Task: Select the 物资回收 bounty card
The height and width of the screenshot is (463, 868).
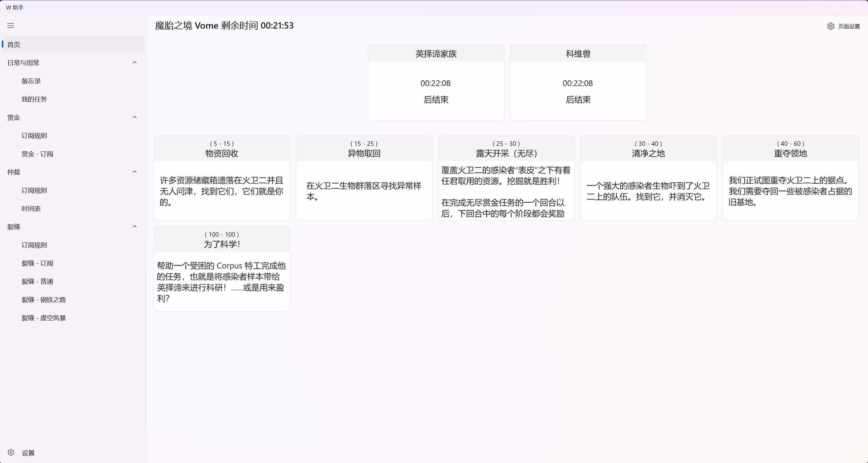Action: [221, 178]
